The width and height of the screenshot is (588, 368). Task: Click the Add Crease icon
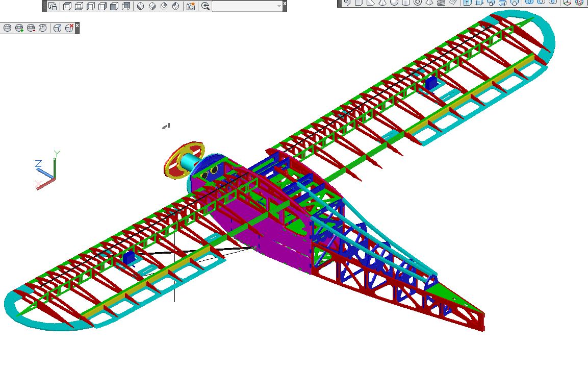[58, 28]
